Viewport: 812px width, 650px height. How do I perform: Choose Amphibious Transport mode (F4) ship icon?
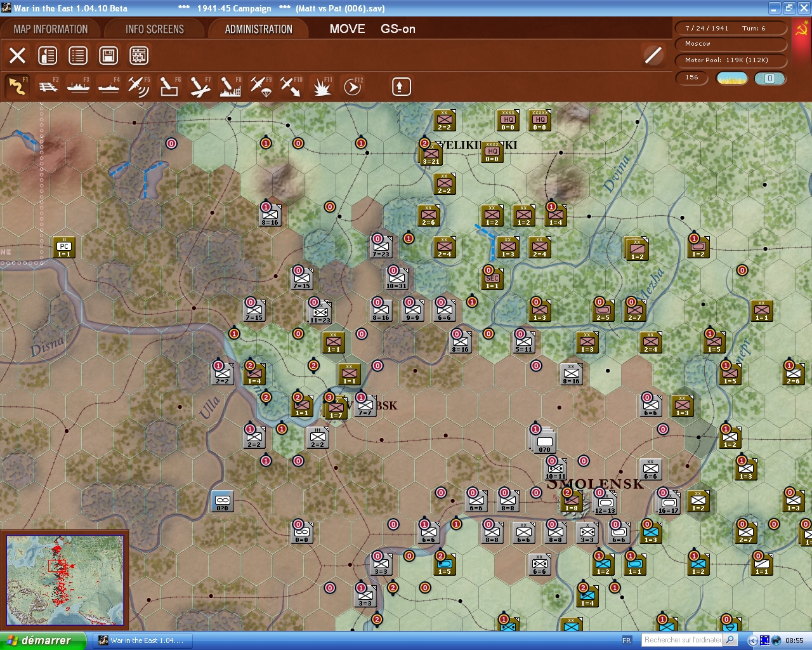tap(109, 86)
